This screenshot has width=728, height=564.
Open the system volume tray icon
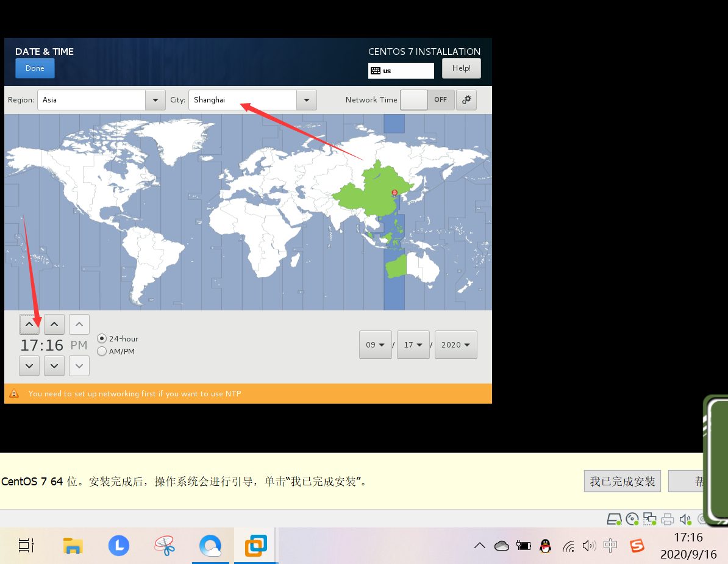pyautogui.click(x=589, y=546)
